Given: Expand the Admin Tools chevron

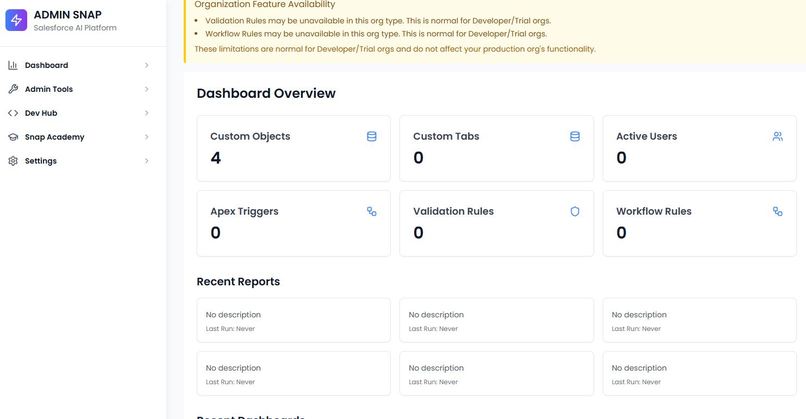Looking at the screenshot, I should point(146,89).
